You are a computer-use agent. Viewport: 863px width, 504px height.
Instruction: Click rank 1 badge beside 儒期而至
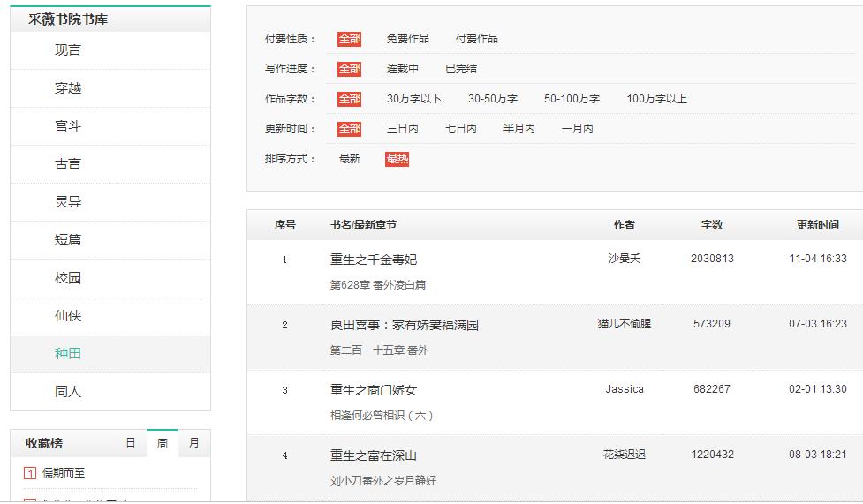tap(29, 473)
